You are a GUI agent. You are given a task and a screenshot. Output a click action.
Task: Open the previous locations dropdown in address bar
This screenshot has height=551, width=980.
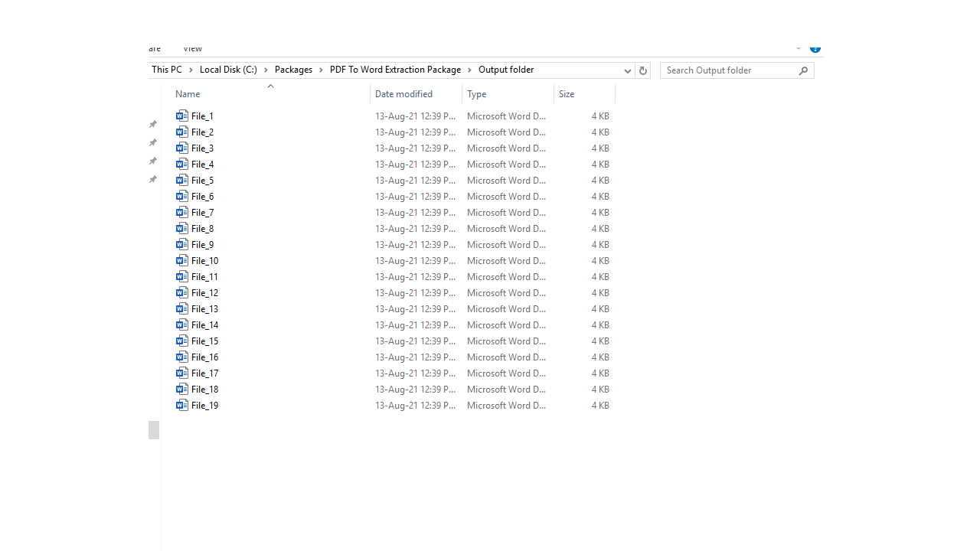(x=627, y=70)
